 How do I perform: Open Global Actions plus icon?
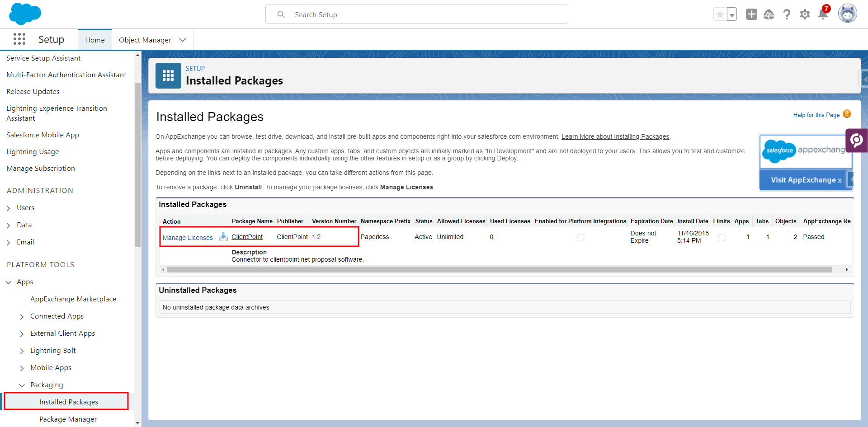click(751, 14)
